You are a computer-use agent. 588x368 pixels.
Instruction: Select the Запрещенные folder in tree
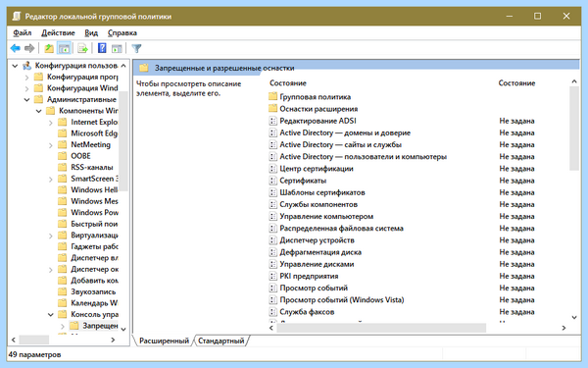click(94, 325)
